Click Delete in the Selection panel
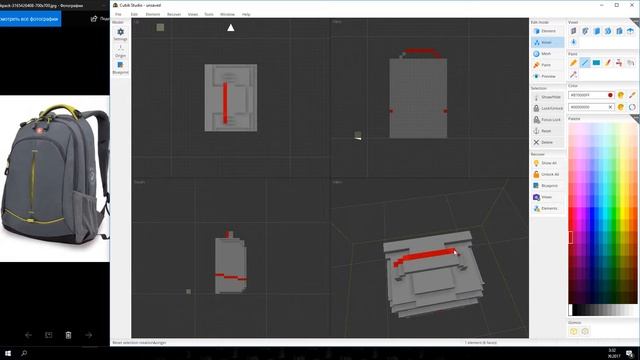The width and height of the screenshot is (640, 360). [547, 142]
